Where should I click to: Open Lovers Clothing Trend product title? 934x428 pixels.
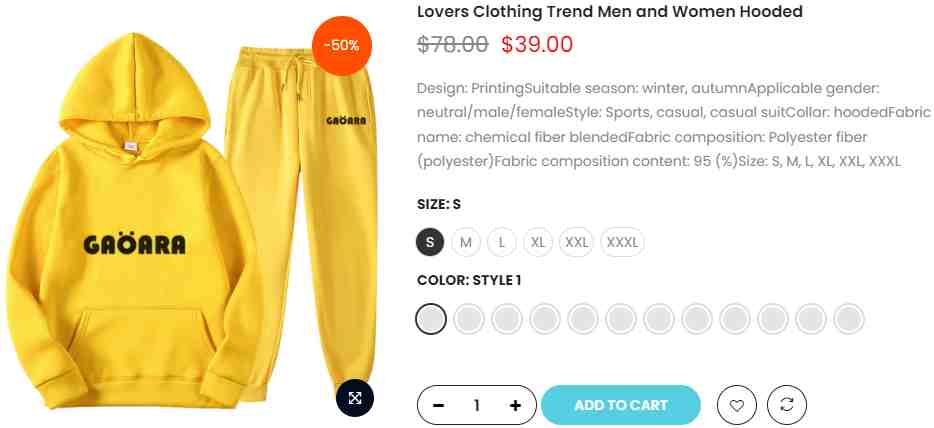click(x=609, y=11)
